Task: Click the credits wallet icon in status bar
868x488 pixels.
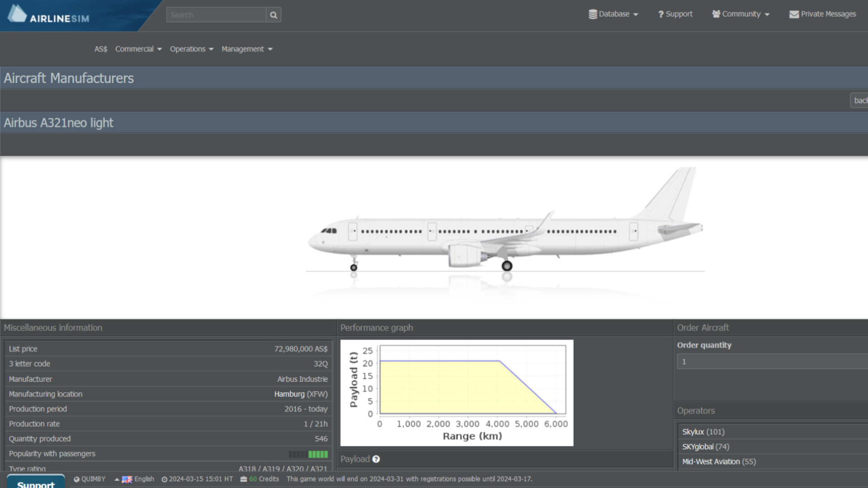Action: coord(243,479)
